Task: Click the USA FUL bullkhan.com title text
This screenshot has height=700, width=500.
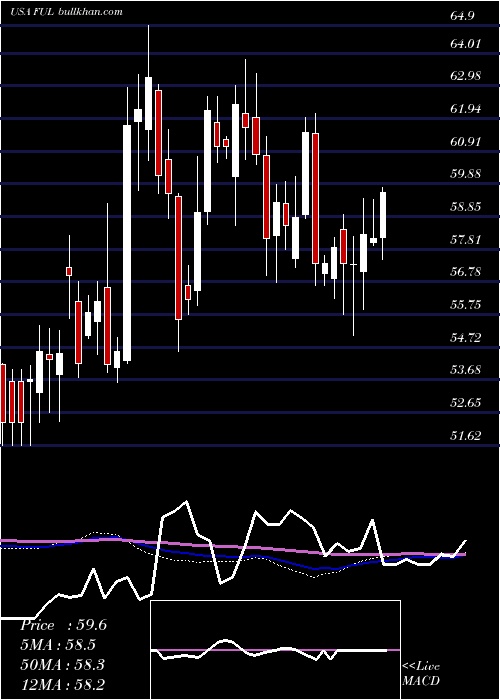Action: pos(67,12)
